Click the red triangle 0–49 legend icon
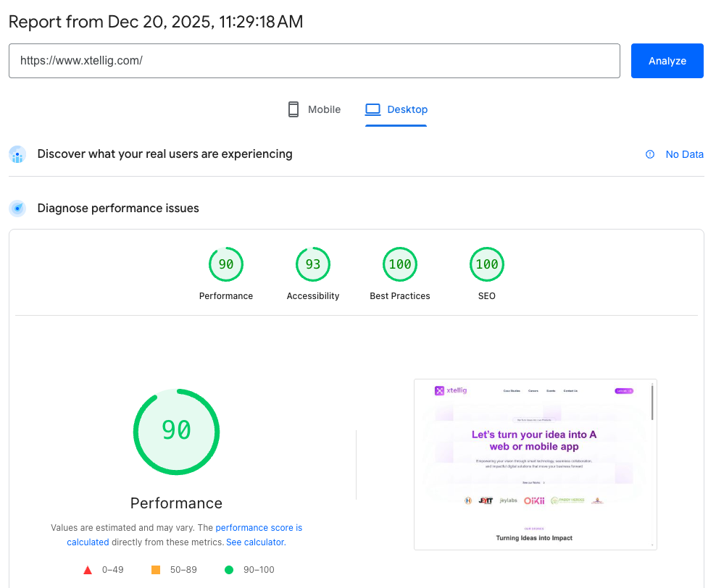The width and height of the screenshot is (716, 588). coord(88,570)
